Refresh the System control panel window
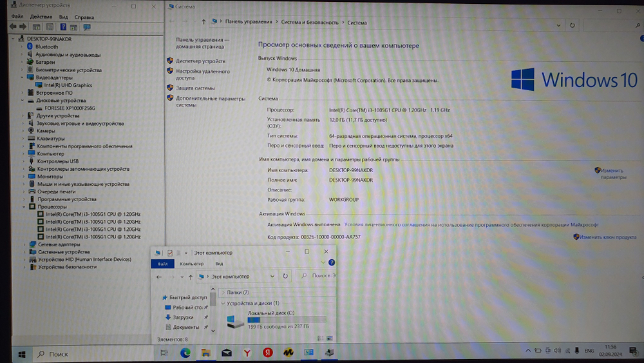The image size is (644, 363). 572,25
